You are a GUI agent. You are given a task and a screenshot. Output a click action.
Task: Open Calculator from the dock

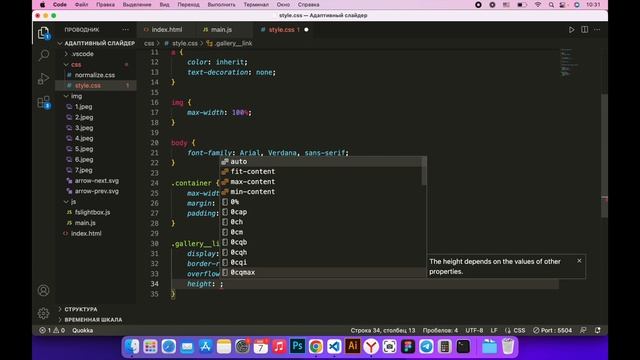445,347
